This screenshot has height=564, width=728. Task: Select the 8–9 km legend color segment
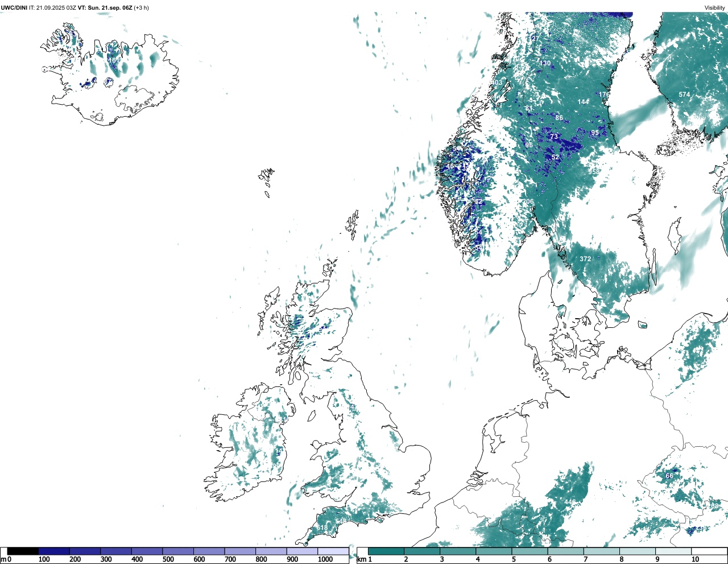point(637,551)
